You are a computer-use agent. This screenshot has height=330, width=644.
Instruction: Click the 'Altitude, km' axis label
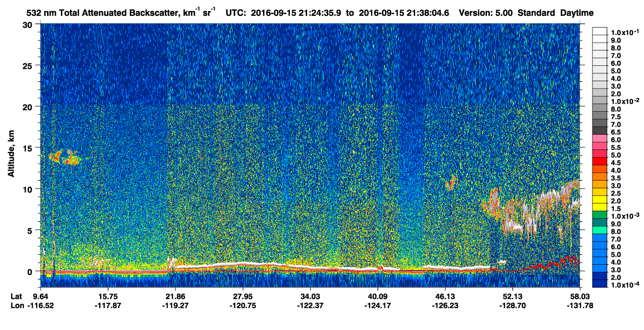point(11,154)
